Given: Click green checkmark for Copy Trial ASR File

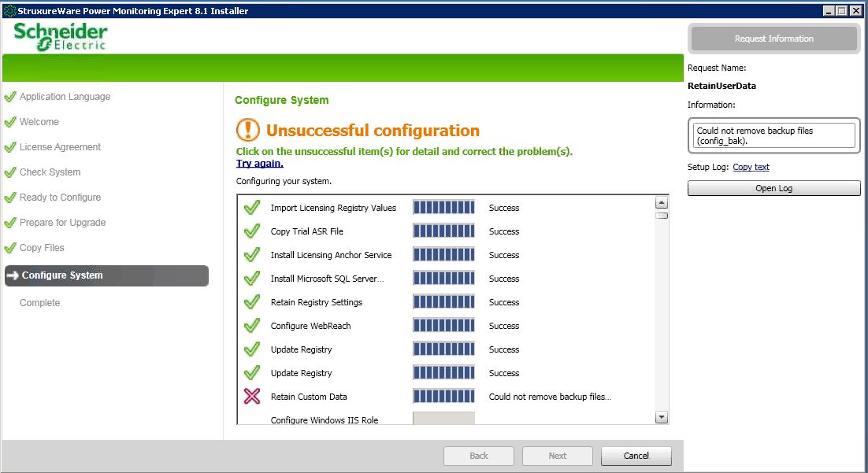Looking at the screenshot, I should tap(252, 231).
